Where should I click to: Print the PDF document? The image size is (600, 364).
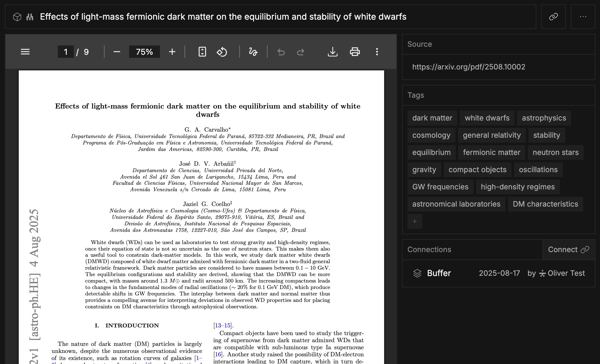pos(355,52)
